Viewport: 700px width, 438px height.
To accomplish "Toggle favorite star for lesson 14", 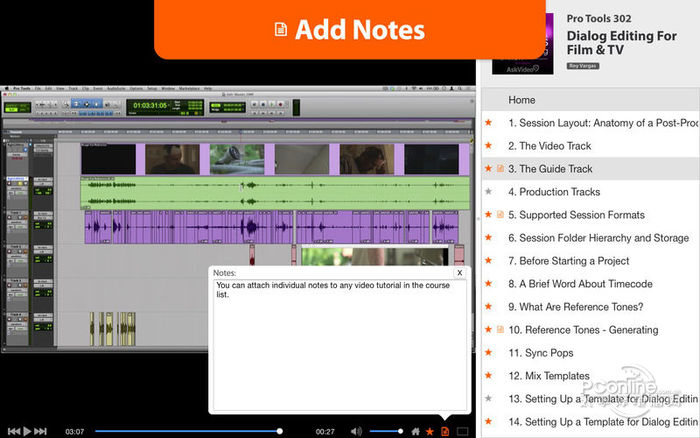I will pos(488,421).
